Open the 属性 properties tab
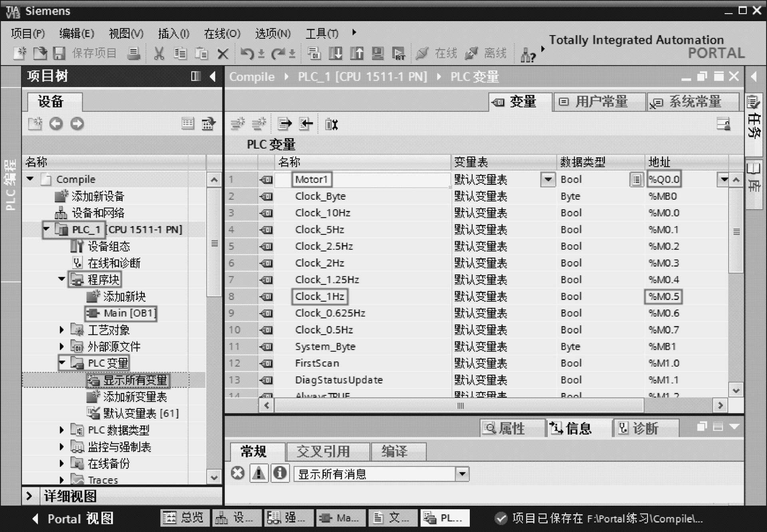767x532 pixels. click(513, 428)
